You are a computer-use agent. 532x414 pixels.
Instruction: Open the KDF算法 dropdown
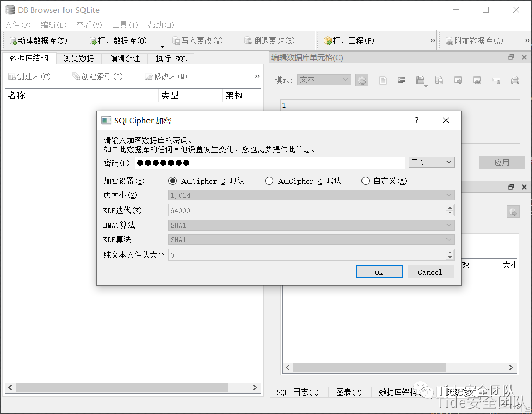click(x=311, y=240)
